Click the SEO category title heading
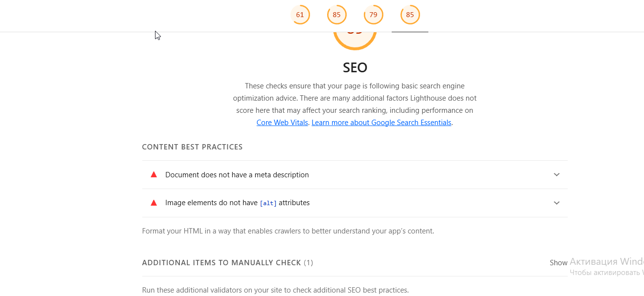The height and width of the screenshot is (296, 644). tap(355, 68)
